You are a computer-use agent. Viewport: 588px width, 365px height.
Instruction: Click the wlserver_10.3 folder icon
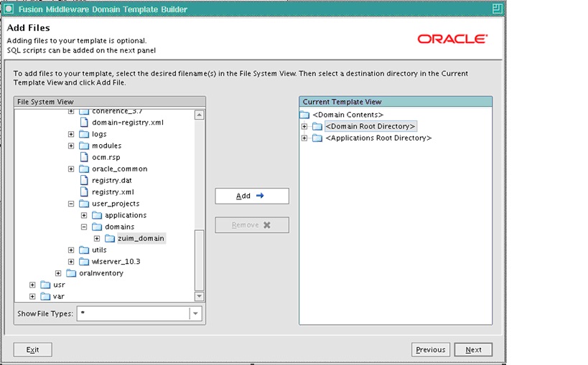(84, 262)
